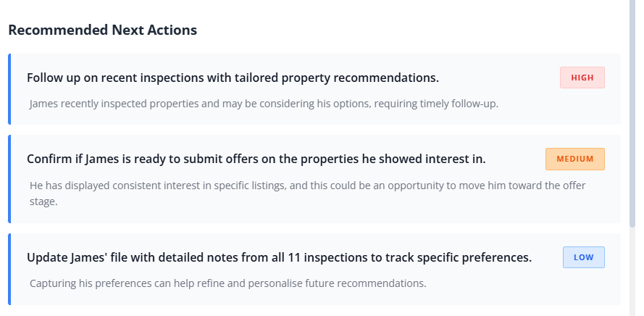The width and height of the screenshot is (644, 316).
Task: Select the confirm James ready to submit offers action
Action: point(256,159)
